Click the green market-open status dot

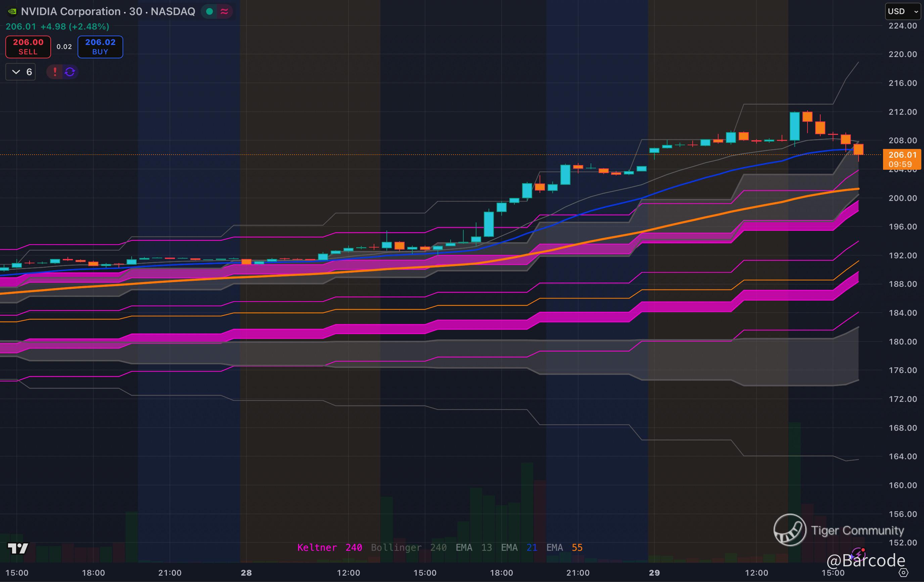coord(210,11)
